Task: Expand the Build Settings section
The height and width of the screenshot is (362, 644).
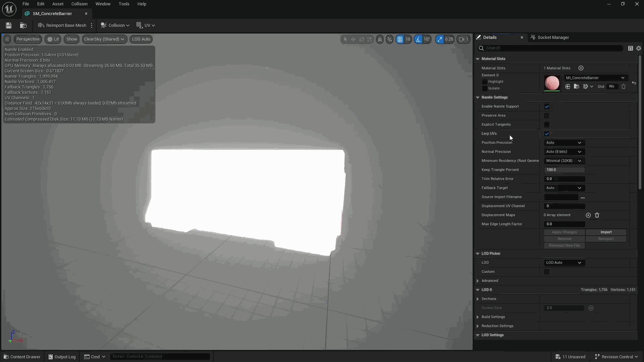Action: click(x=478, y=317)
